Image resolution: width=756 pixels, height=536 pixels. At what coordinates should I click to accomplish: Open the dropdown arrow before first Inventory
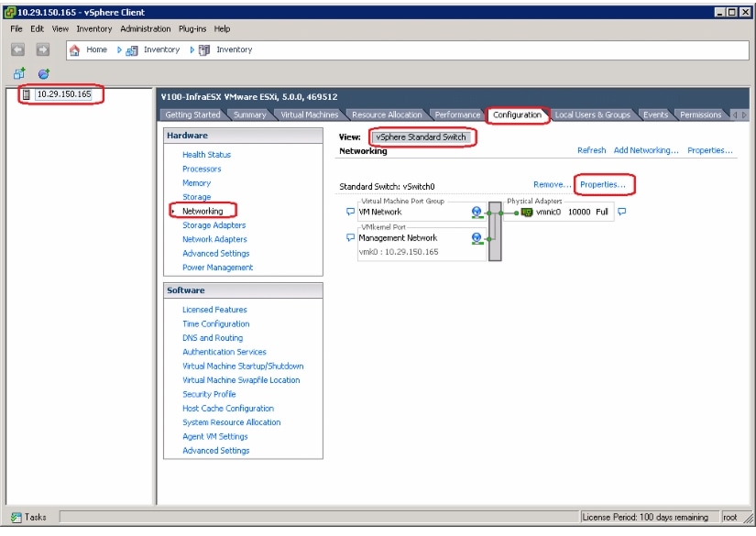119,49
